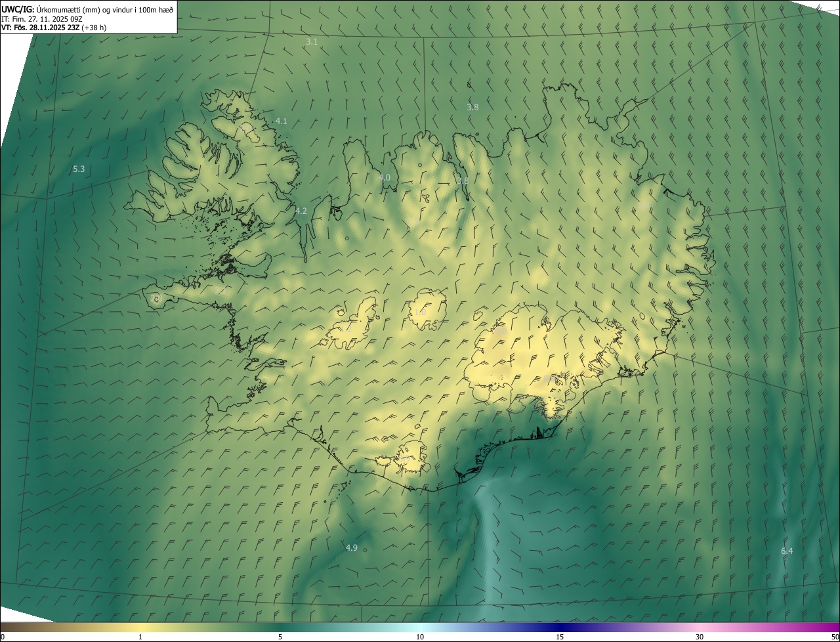Click the UWC/IG Úrkomumætti title line
840x642 pixels.
(87, 9)
